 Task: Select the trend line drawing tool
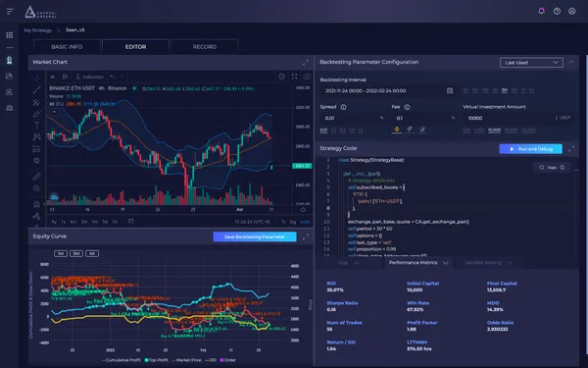click(36, 90)
